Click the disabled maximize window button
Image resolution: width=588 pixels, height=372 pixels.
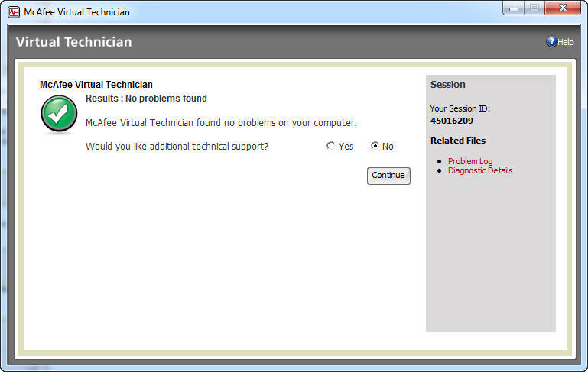coord(534,8)
